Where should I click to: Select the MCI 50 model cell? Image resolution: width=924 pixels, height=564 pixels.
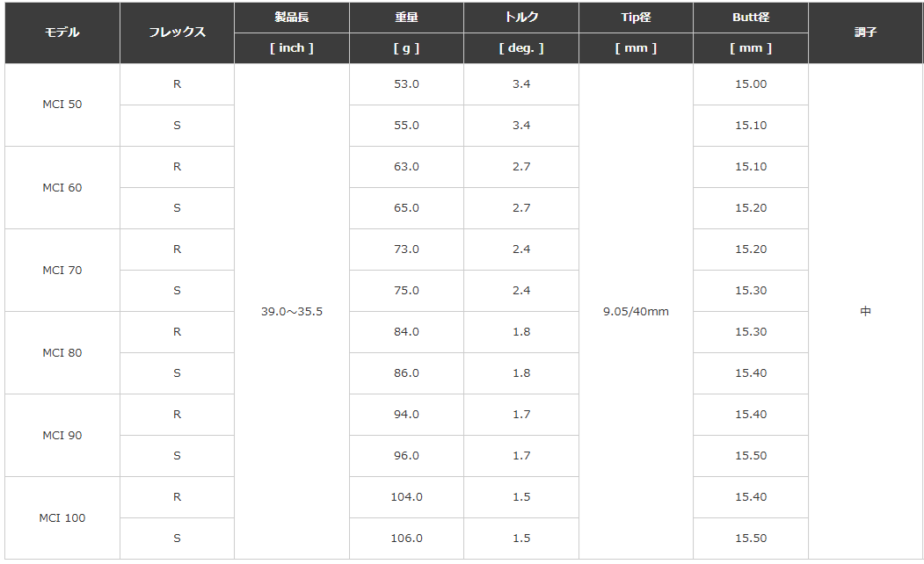pyautogui.click(x=62, y=105)
